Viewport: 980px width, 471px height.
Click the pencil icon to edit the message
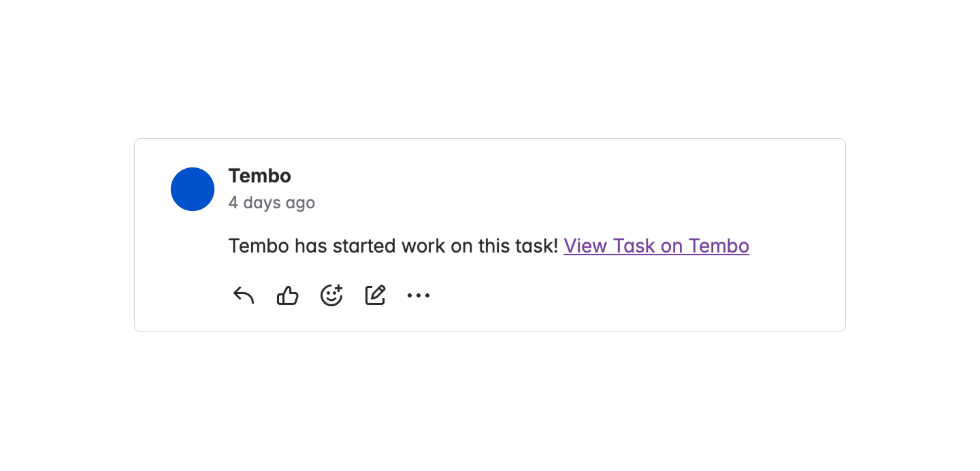point(375,295)
